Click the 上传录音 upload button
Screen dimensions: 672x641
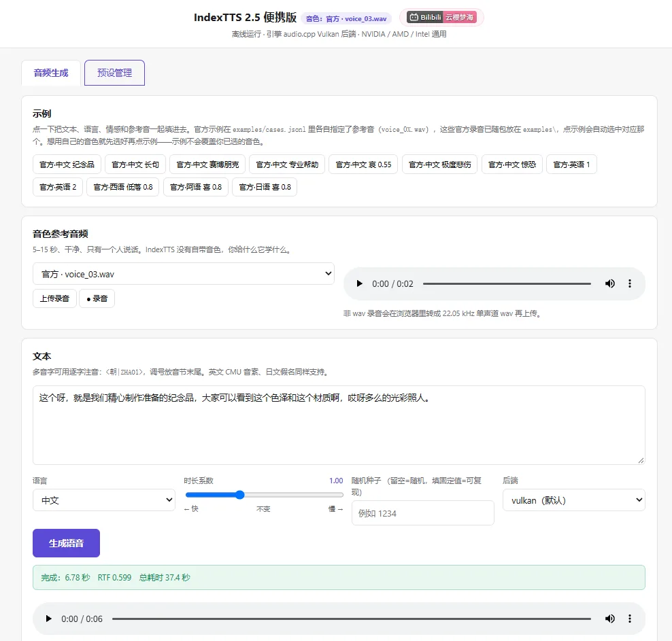pos(54,298)
